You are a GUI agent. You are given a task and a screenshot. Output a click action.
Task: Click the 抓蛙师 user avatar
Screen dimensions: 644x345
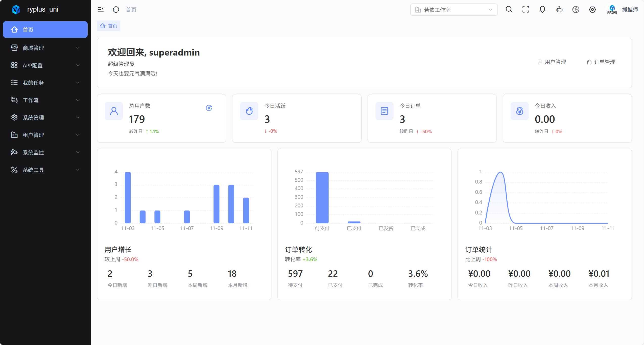point(612,10)
